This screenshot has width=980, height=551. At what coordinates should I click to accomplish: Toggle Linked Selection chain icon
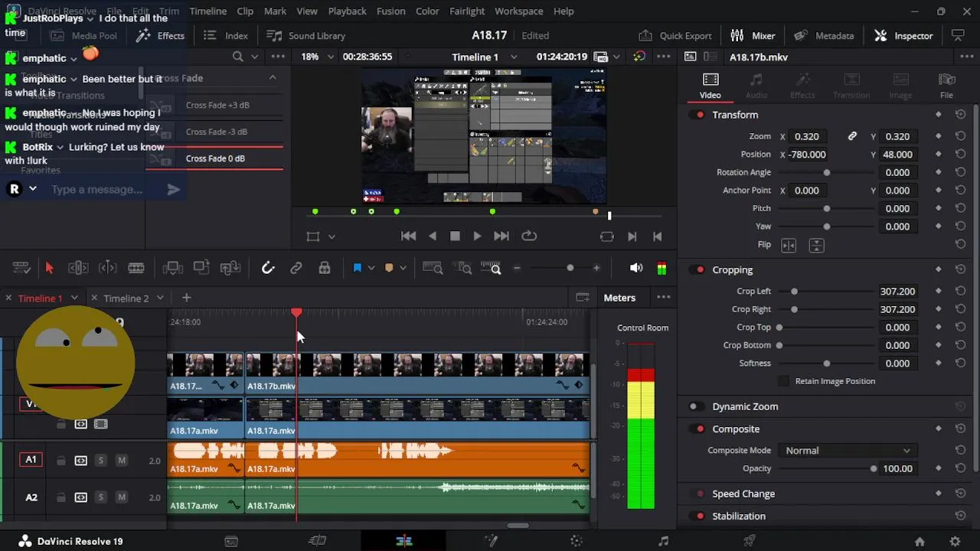(296, 268)
